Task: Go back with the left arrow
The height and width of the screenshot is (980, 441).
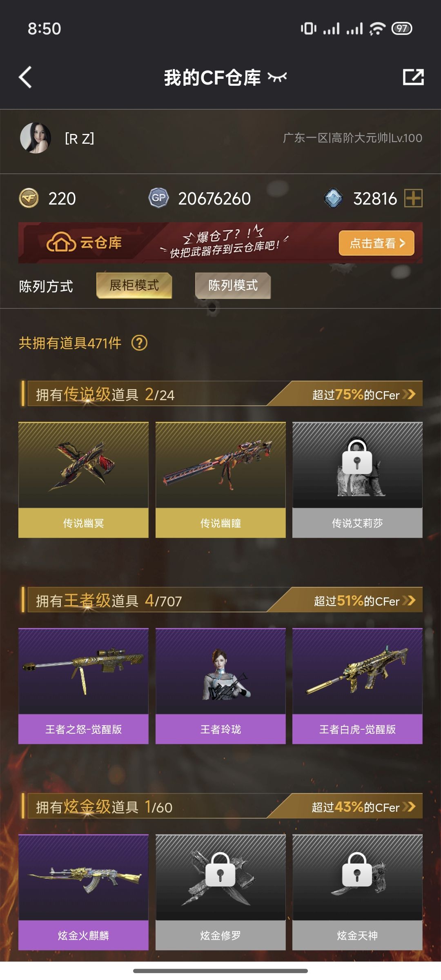Action: (25, 77)
